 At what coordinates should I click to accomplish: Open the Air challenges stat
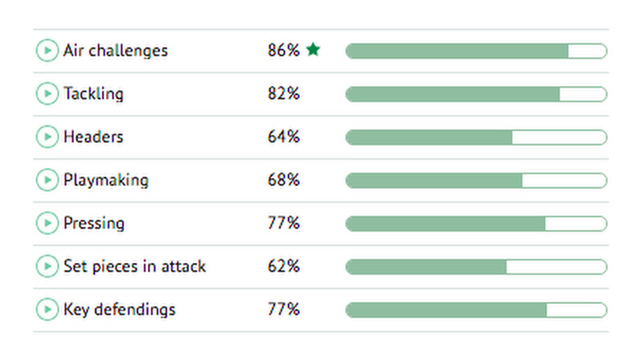[115, 51]
